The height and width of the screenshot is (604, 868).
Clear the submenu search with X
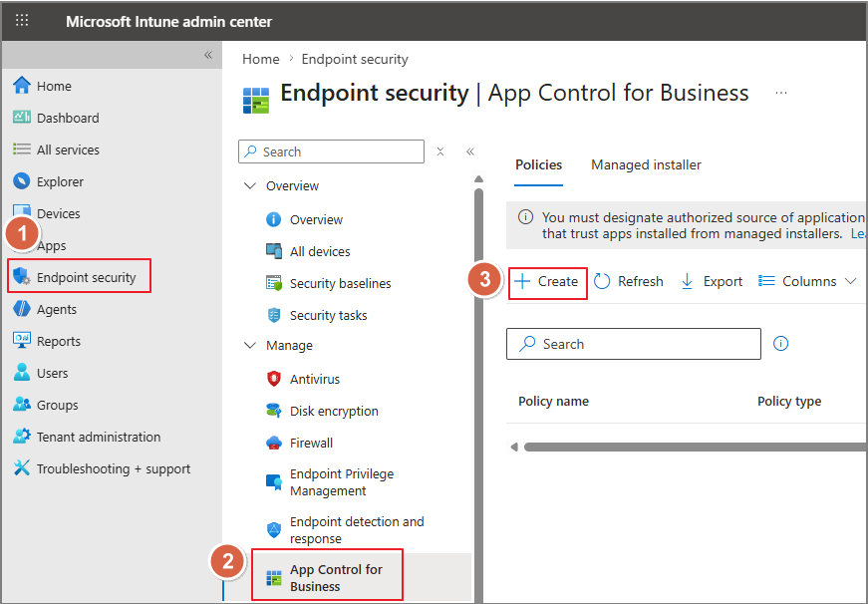(x=440, y=151)
